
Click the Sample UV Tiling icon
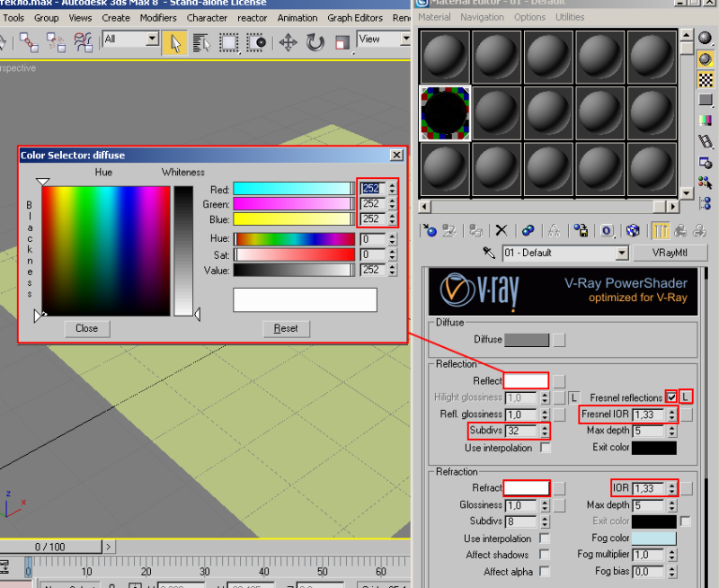tap(706, 100)
